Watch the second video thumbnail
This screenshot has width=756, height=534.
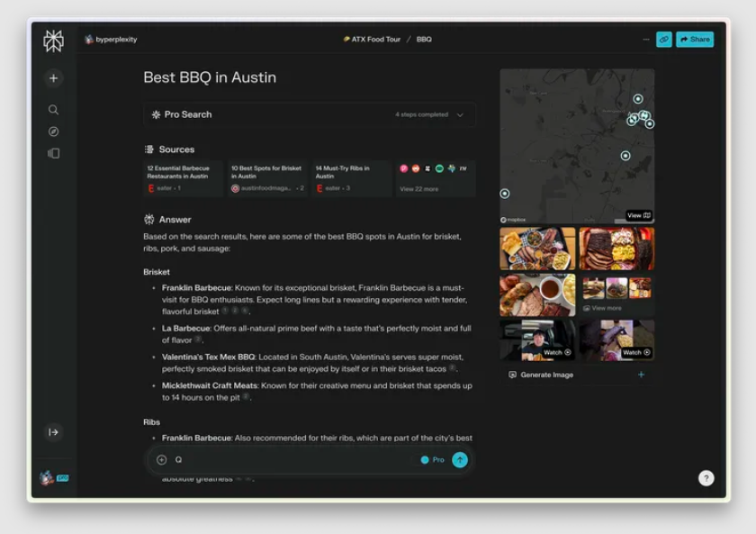pos(616,340)
